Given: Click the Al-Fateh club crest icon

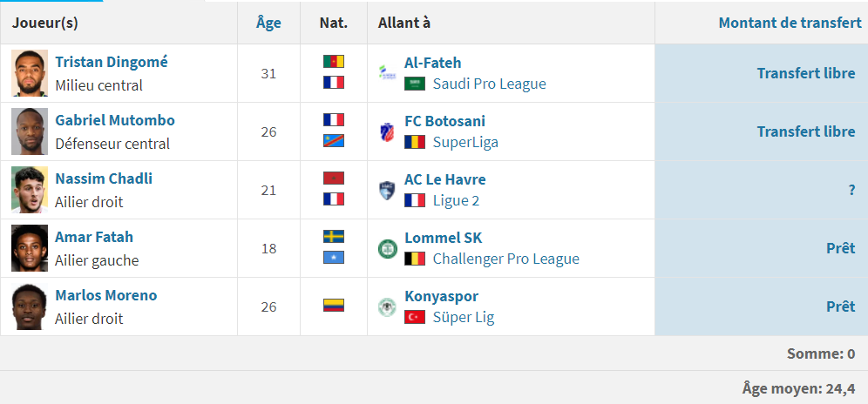Looking at the screenshot, I should pyautogui.click(x=387, y=73).
